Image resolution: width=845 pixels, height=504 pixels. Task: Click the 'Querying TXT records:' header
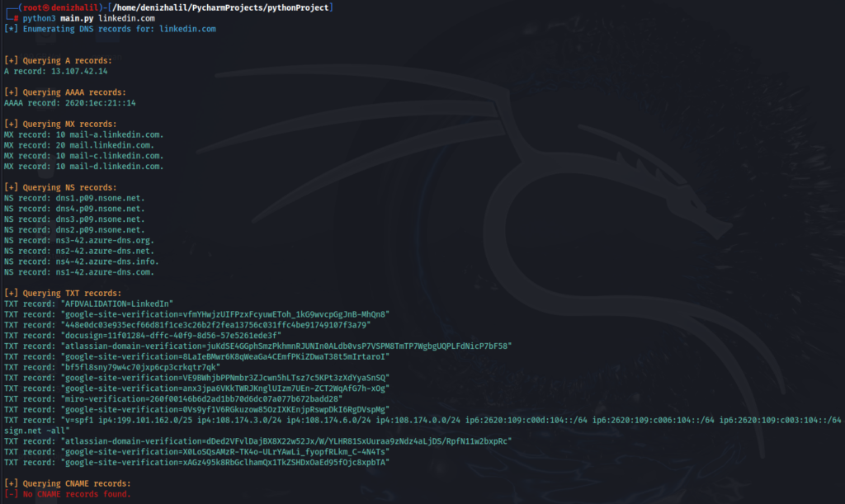pos(63,294)
